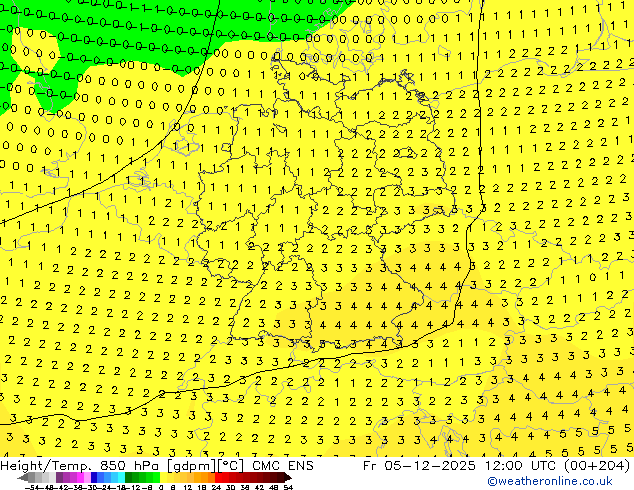This screenshot has height=490, width=634.
Task: Click the gray left arrow of the color scale
Action: coord(22,478)
